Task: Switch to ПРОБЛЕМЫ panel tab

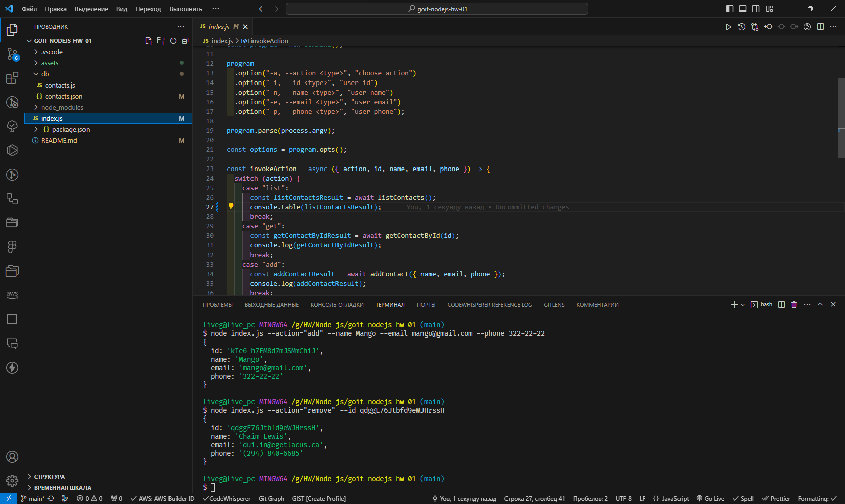Action: 218,305
